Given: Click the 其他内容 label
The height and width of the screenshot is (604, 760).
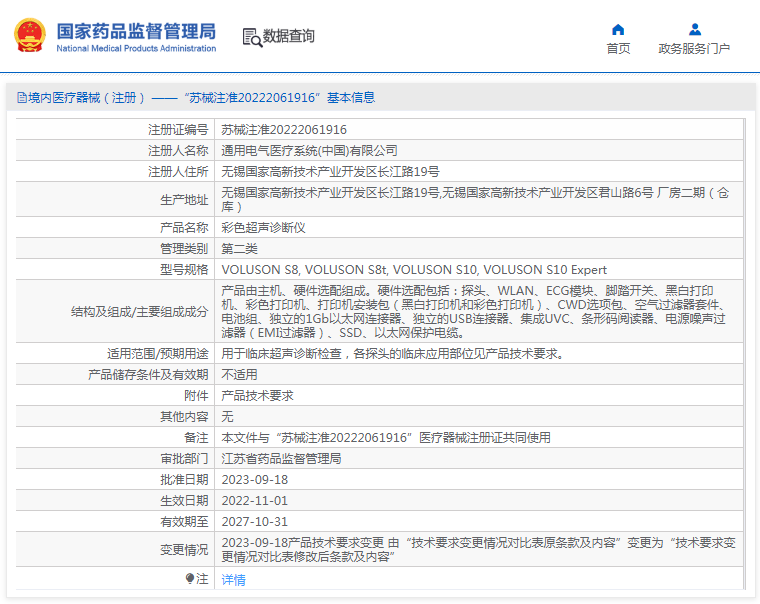Looking at the screenshot, I should coord(184,417).
